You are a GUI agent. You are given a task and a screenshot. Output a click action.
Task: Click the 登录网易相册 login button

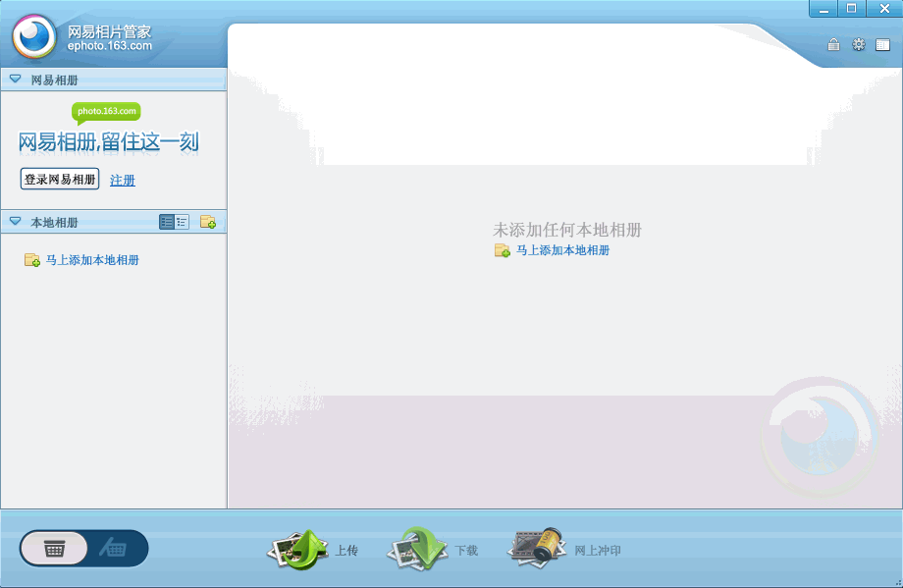(x=60, y=179)
